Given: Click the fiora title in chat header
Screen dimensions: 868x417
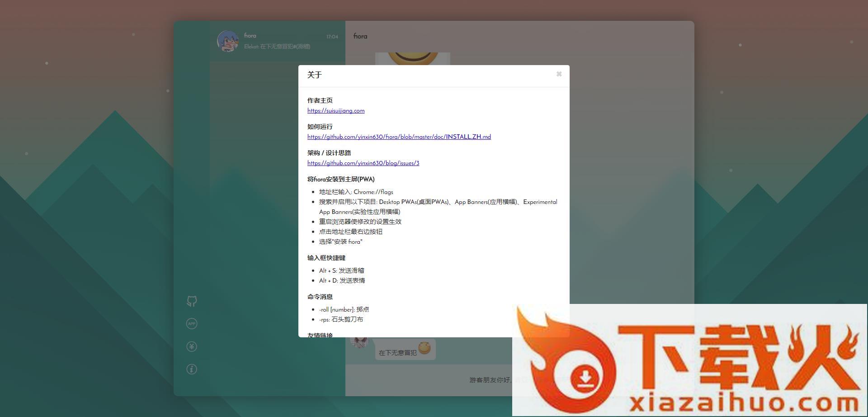Looking at the screenshot, I should pyautogui.click(x=360, y=36).
